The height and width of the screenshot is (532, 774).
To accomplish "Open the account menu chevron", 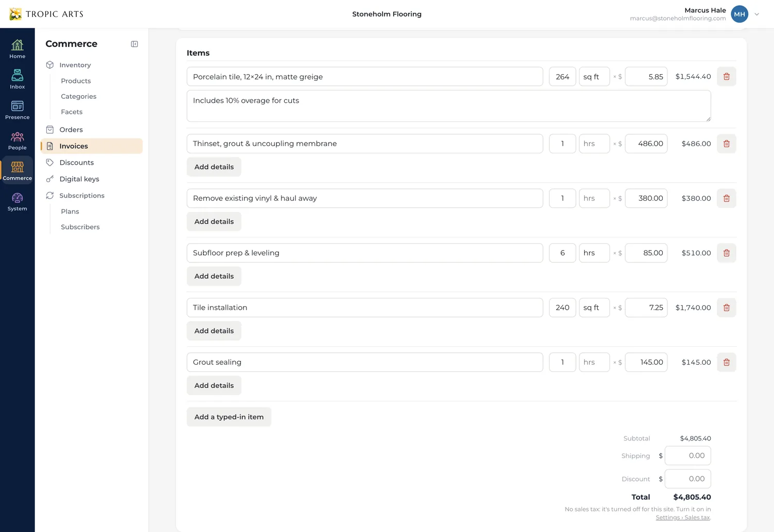I will (757, 14).
